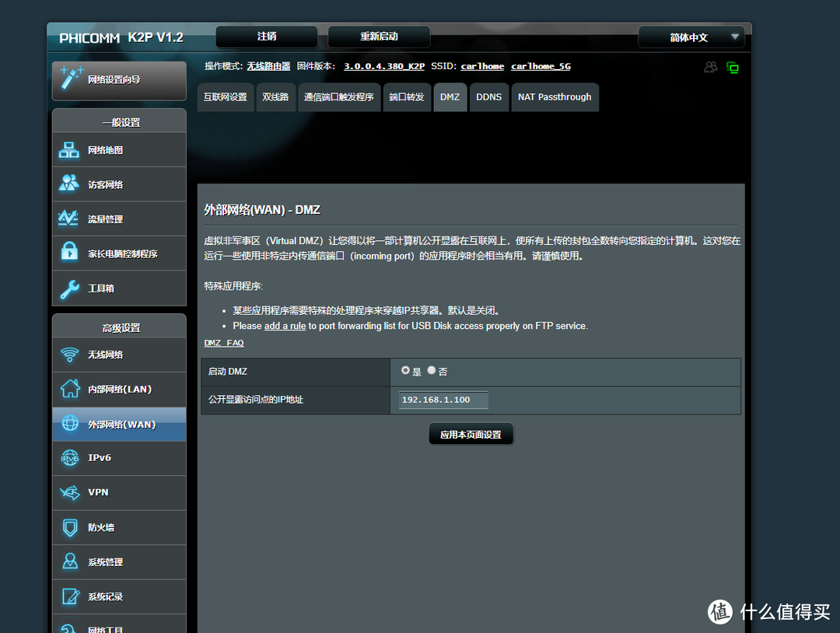Open 防火墙 menu item label
Image resolution: width=840 pixels, height=633 pixels.
tap(101, 527)
